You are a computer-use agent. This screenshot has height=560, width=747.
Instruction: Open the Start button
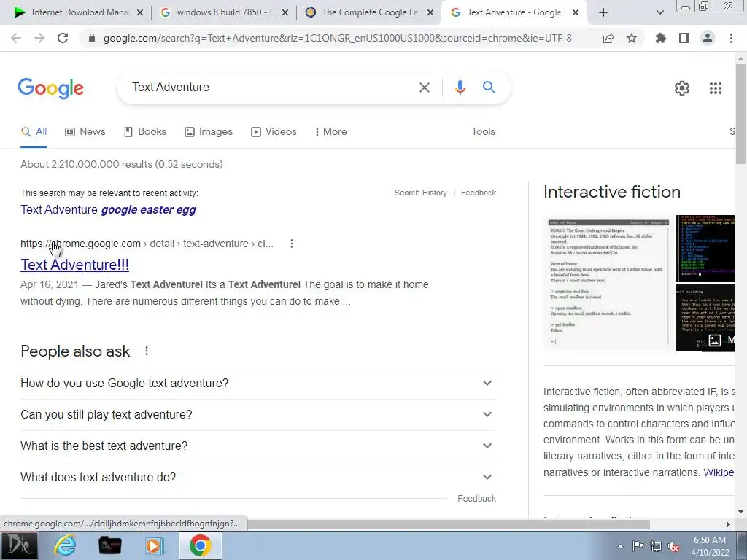[19, 545]
